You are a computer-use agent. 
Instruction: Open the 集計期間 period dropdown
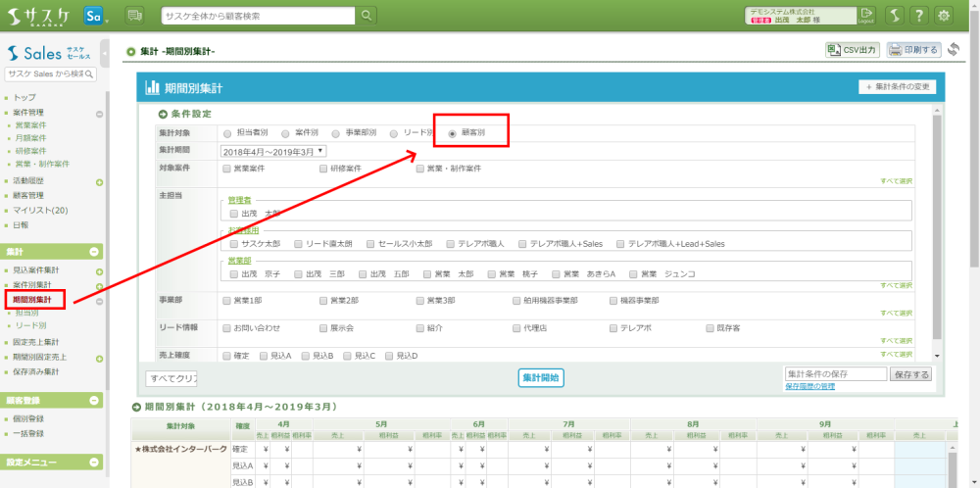point(273,151)
